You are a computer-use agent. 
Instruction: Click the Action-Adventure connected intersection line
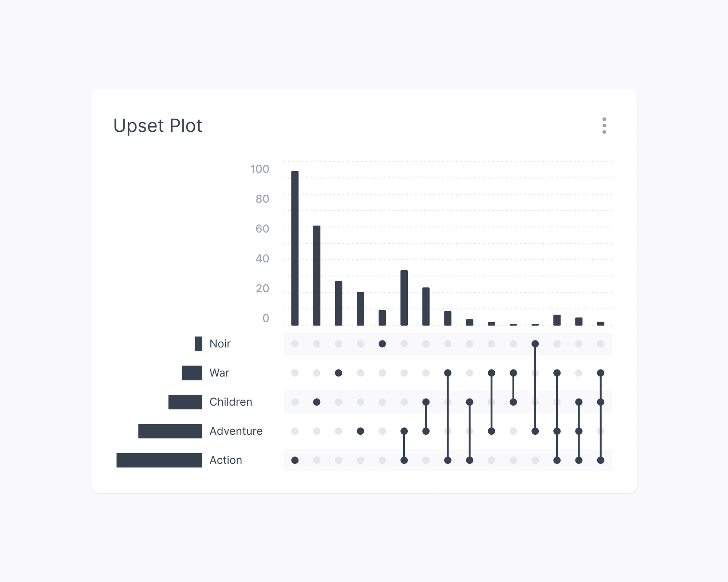click(x=404, y=446)
